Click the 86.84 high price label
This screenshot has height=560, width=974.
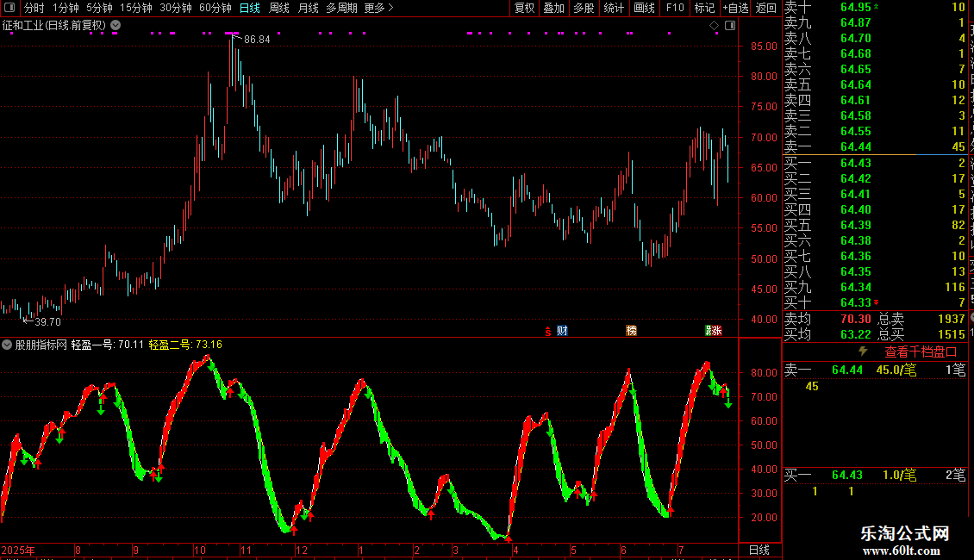click(x=257, y=39)
